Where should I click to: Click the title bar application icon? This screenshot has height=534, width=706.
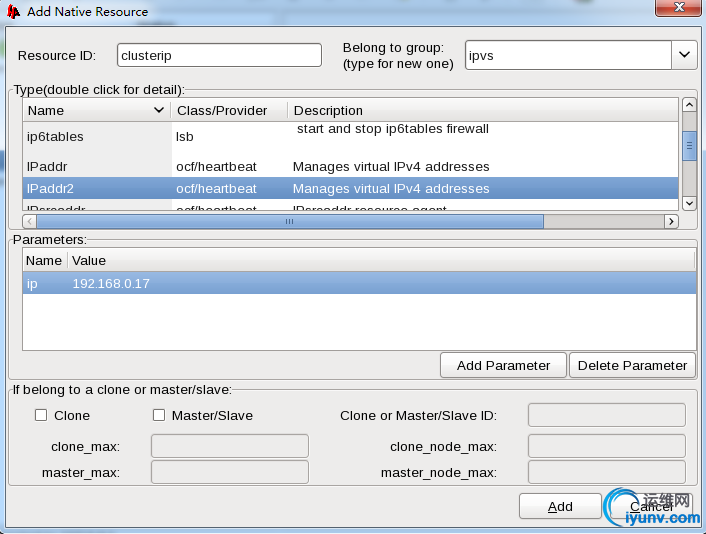click(x=14, y=12)
